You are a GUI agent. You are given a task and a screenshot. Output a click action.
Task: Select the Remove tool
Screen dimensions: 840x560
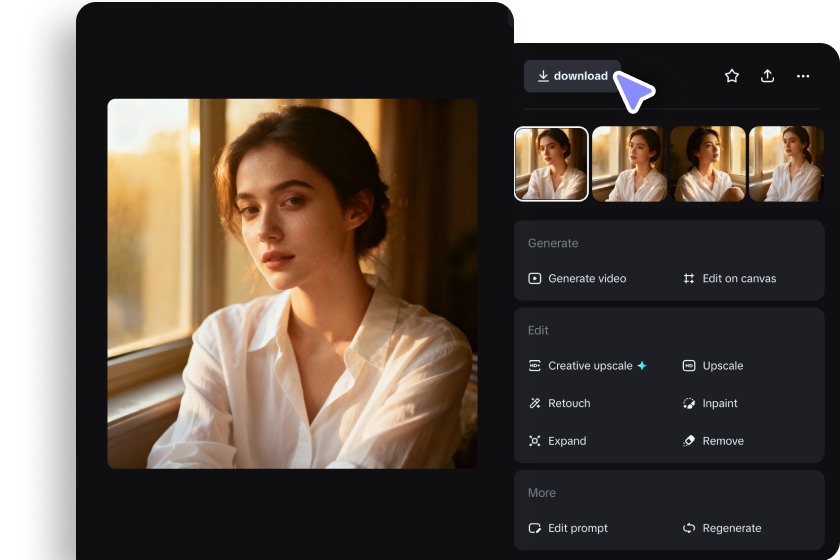point(713,441)
